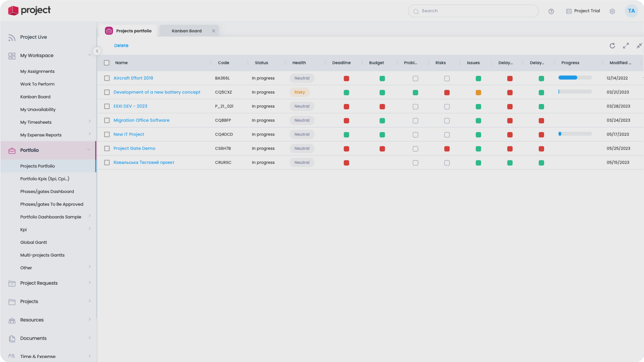Switch to the Kanban Board tab
The height and width of the screenshot is (362, 644).
pos(186,31)
